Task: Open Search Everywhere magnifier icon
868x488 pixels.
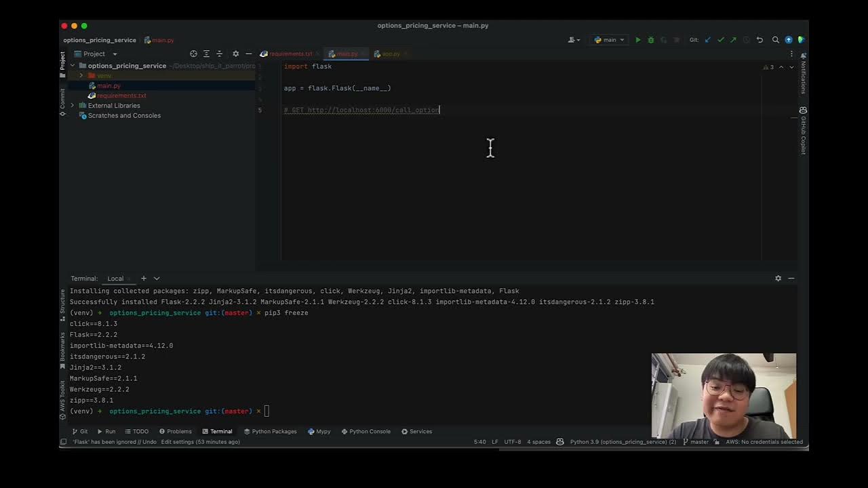Action: click(x=776, y=40)
